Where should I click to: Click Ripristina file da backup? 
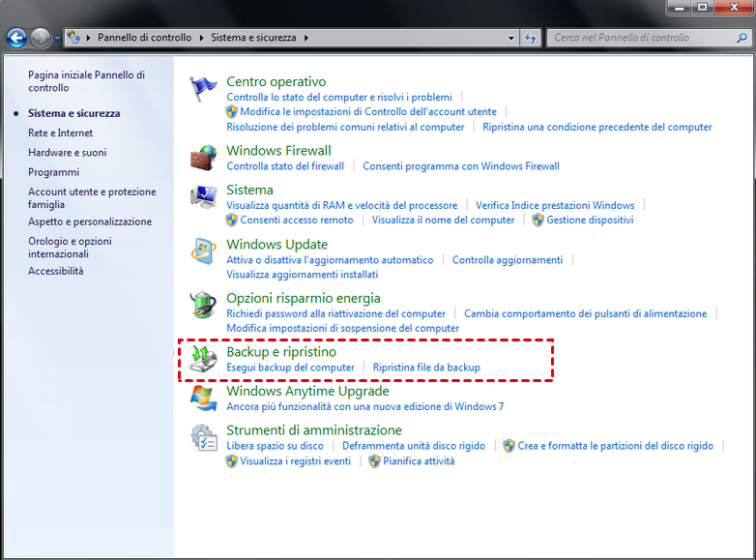(x=426, y=368)
